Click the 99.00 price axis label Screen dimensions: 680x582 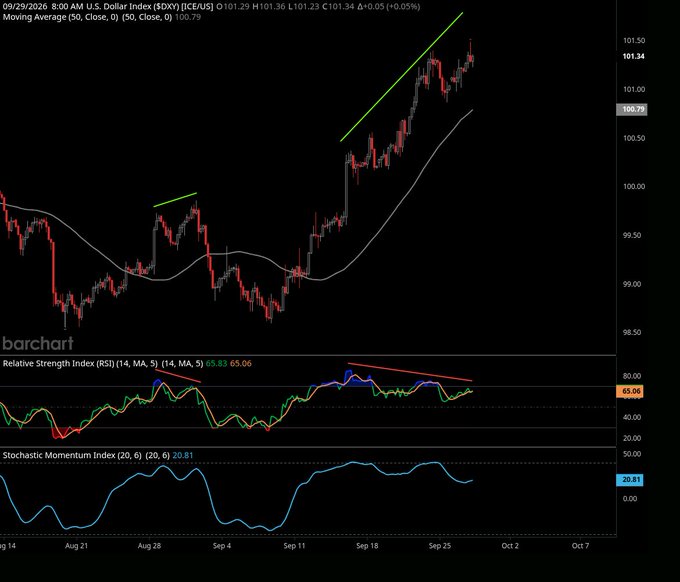[632, 284]
